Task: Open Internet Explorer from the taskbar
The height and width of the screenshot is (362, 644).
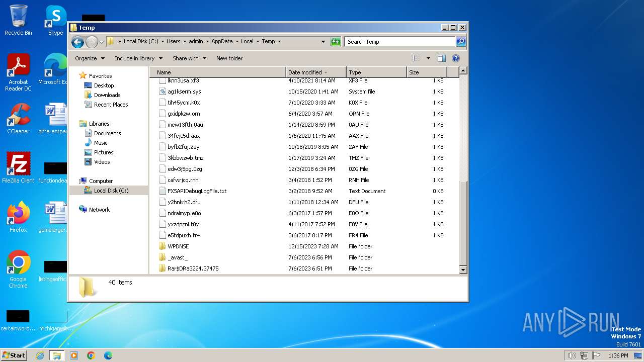Action: pyautogui.click(x=40, y=355)
